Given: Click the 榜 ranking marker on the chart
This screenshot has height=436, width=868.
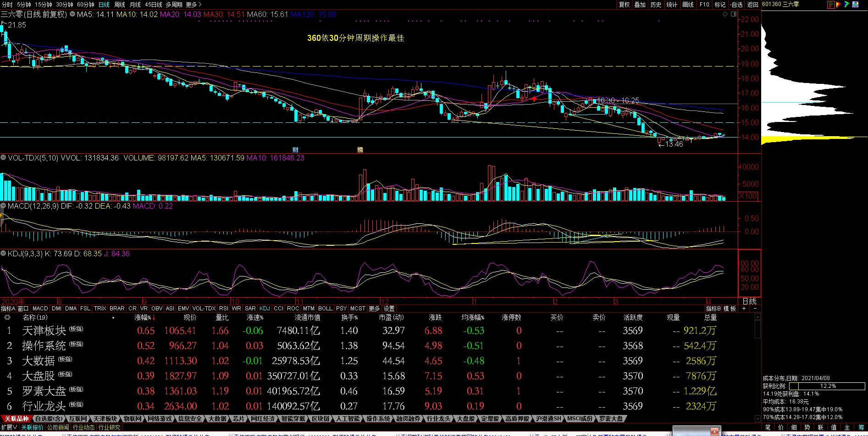Looking at the screenshot, I should click(x=360, y=150).
